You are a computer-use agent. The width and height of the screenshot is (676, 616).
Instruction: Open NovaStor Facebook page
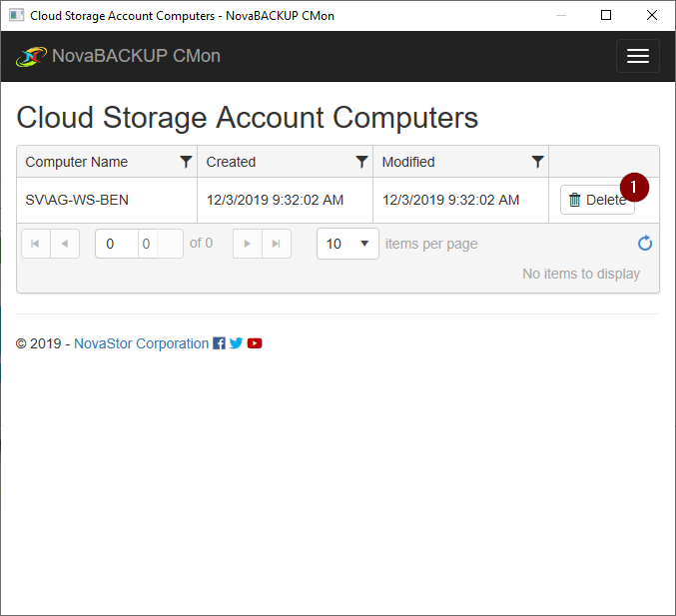click(219, 343)
